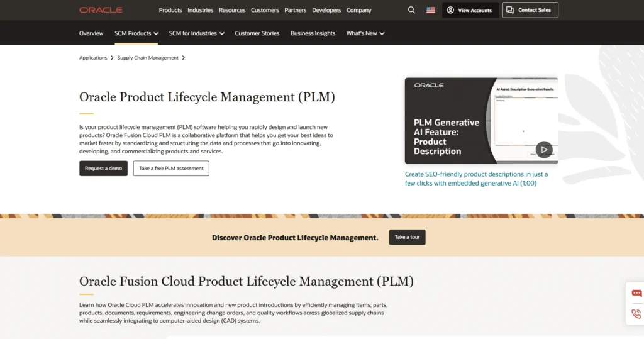Click the Oracle logo in the header

(x=101, y=10)
